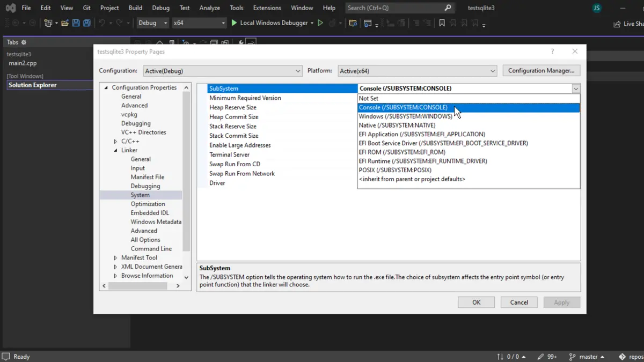This screenshot has width=644, height=362.
Task: Open the Extensions menu
Action: click(267, 8)
